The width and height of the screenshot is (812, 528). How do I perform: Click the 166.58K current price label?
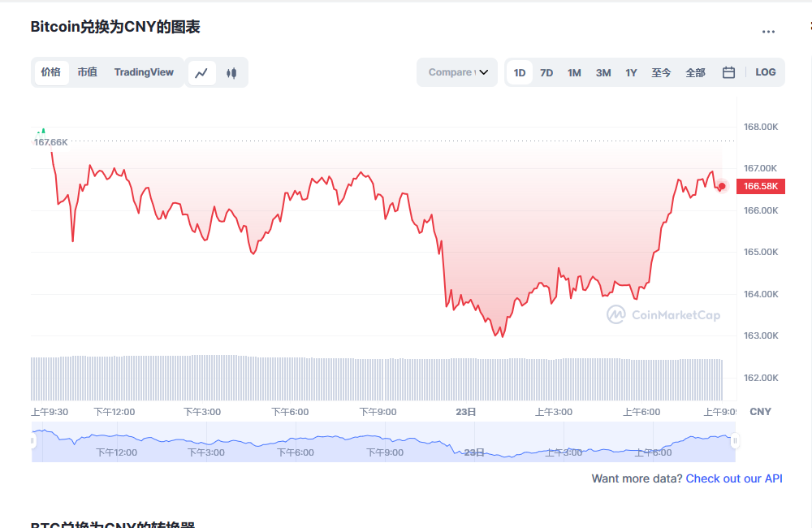761,186
